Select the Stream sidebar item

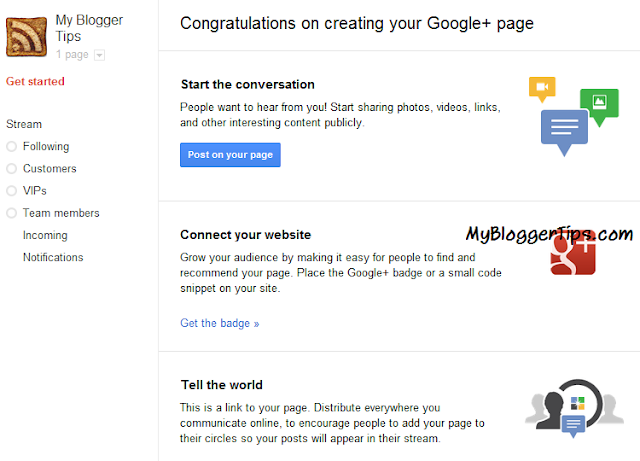coord(24,124)
